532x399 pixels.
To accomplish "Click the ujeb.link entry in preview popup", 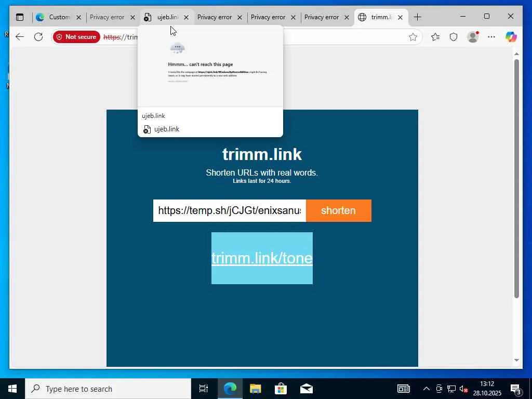I will tap(166, 129).
